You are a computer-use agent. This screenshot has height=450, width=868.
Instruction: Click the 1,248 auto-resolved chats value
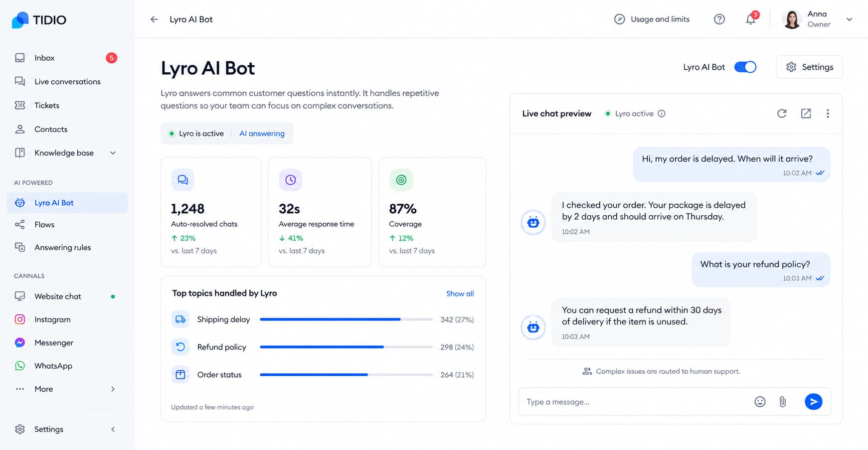coord(187,209)
